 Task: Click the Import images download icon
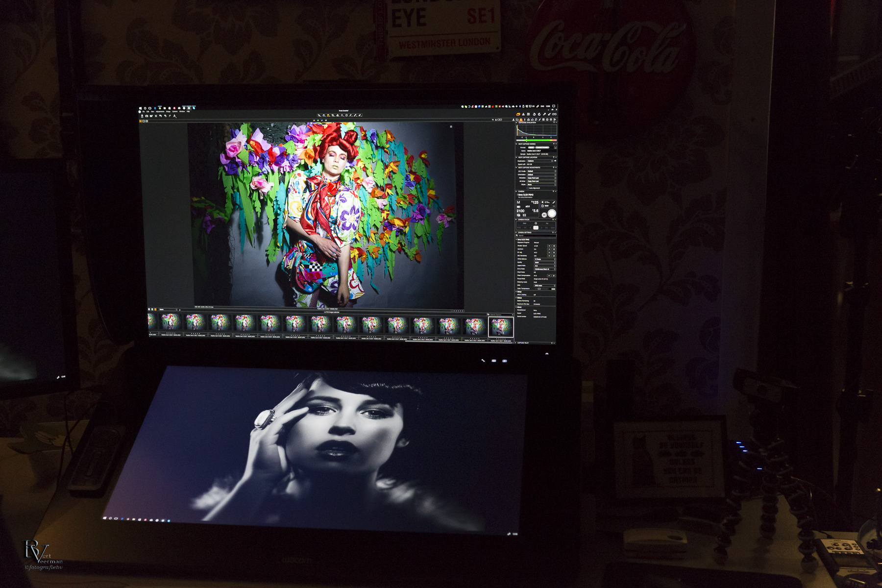click(142, 116)
